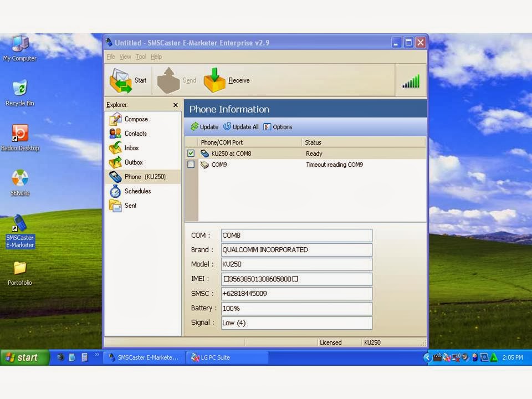Click the IMEI number field
This screenshot has width=532, height=399.
click(296, 279)
